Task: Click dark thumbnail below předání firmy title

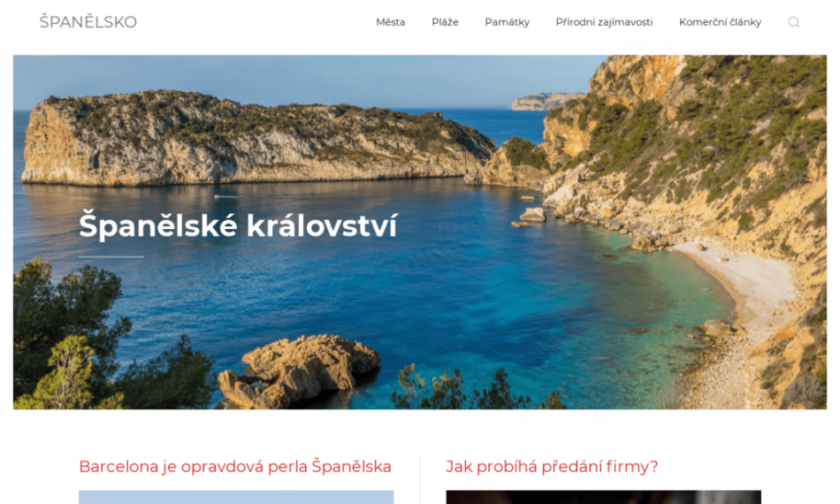Action: coord(603,497)
